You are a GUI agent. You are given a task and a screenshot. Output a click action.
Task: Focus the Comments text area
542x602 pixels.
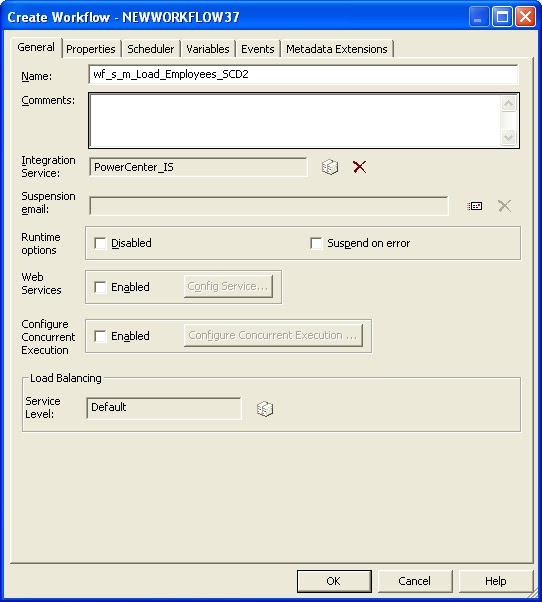[304, 120]
